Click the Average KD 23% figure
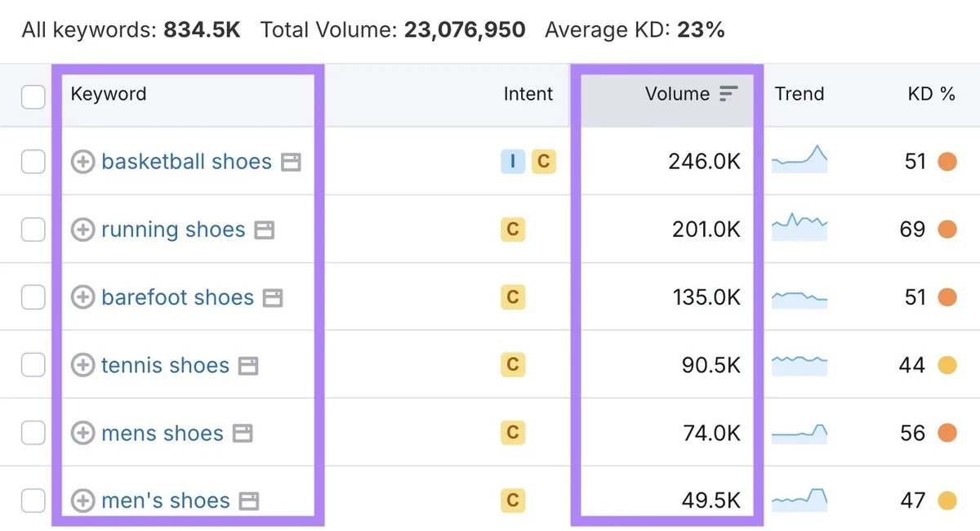This screenshot has height=531, width=980. [701, 31]
